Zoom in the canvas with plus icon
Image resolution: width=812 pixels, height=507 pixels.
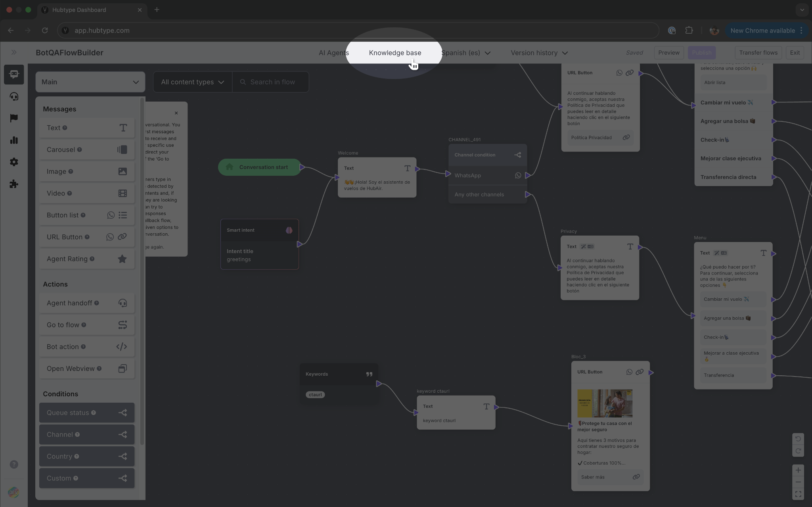(x=798, y=470)
